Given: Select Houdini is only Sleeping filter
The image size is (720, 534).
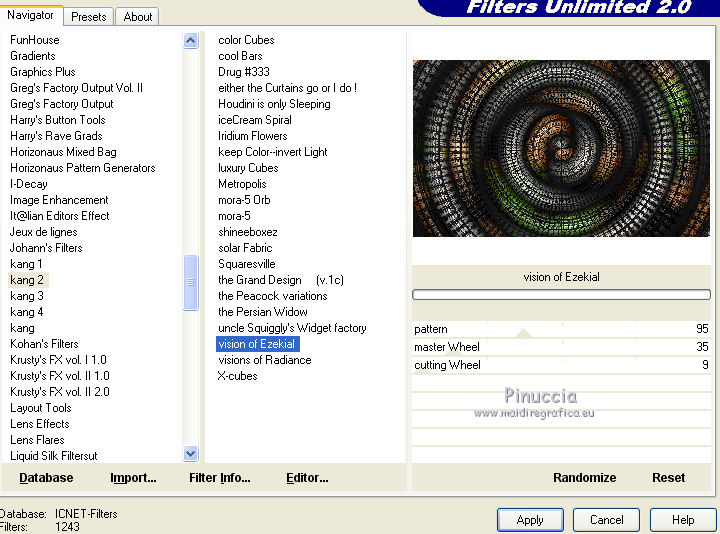Looking at the screenshot, I should (x=274, y=104).
